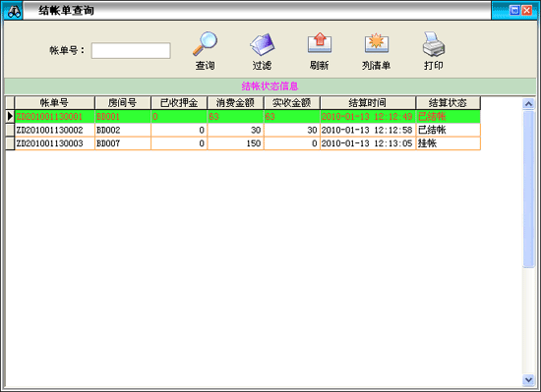Image resolution: width=541 pixels, height=392 pixels.
Task: Click the 消费金额 column header
Action: [x=235, y=102]
